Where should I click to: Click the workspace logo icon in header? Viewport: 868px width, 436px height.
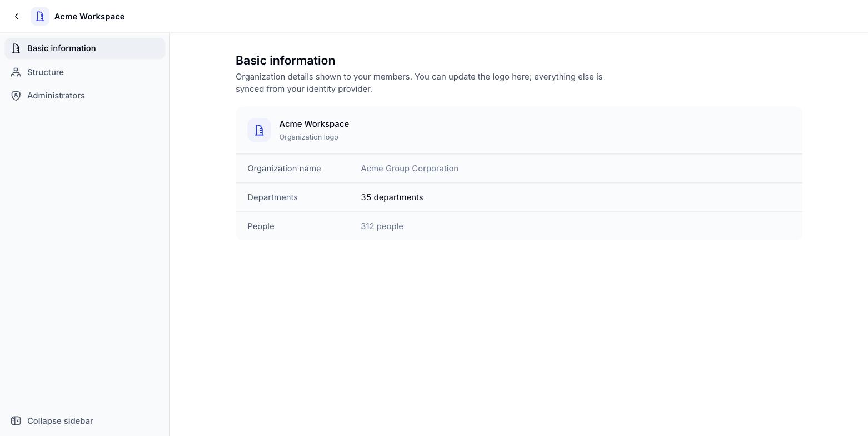[x=40, y=17]
